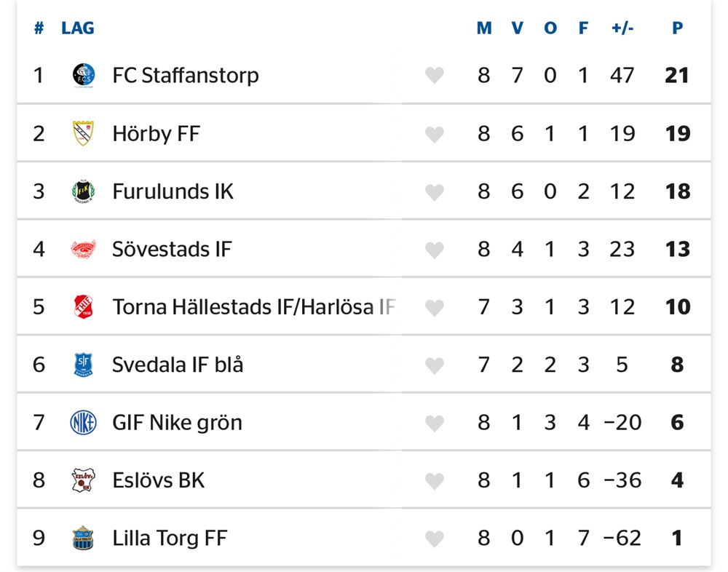728x572 pixels.
Task: Click the M matches played header
Action: tap(484, 28)
